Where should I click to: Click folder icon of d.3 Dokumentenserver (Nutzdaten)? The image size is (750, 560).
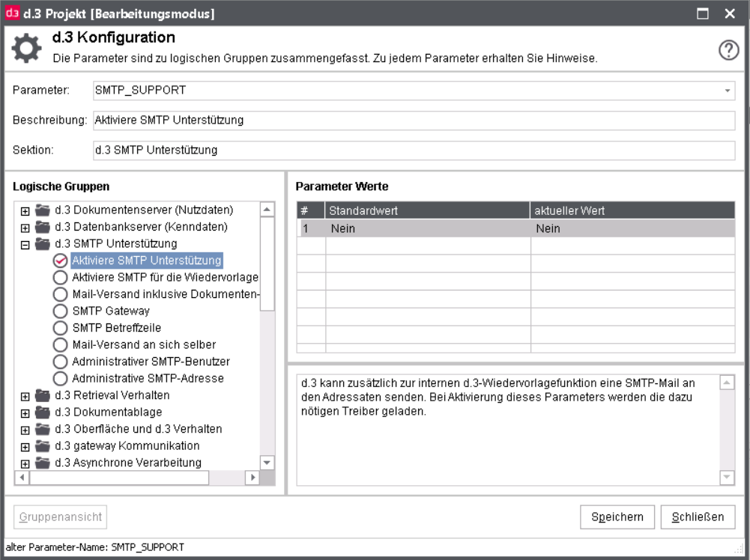pyautogui.click(x=43, y=210)
